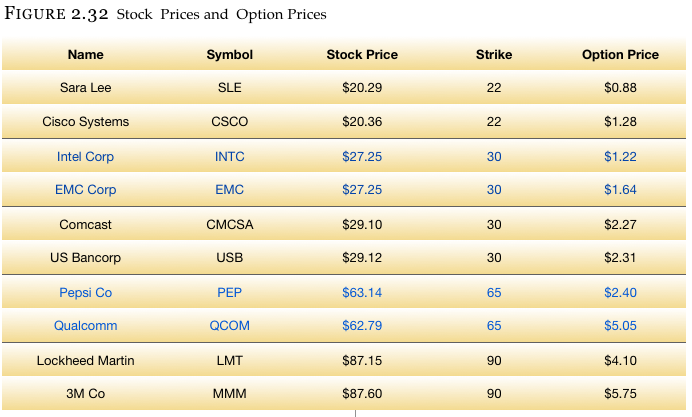Click the Lockheed Martin cell
692x417 pixels.
[85, 361]
